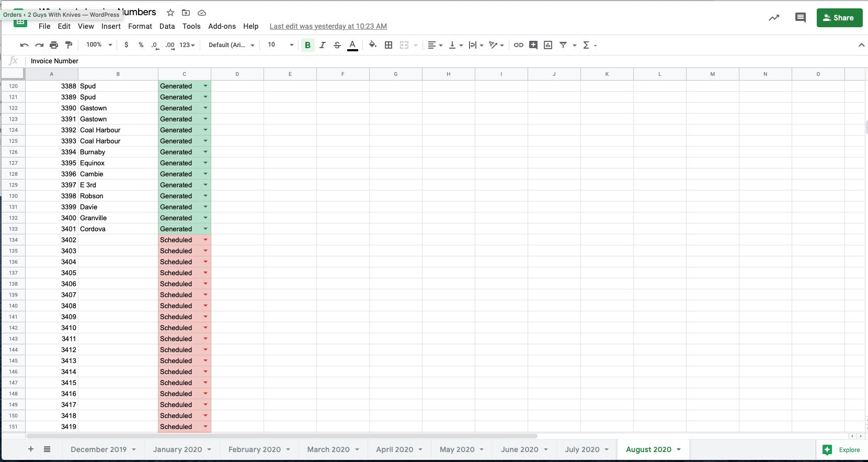Open the comment history icon
The width and height of the screenshot is (868, 462).
[x=800, y=18]
